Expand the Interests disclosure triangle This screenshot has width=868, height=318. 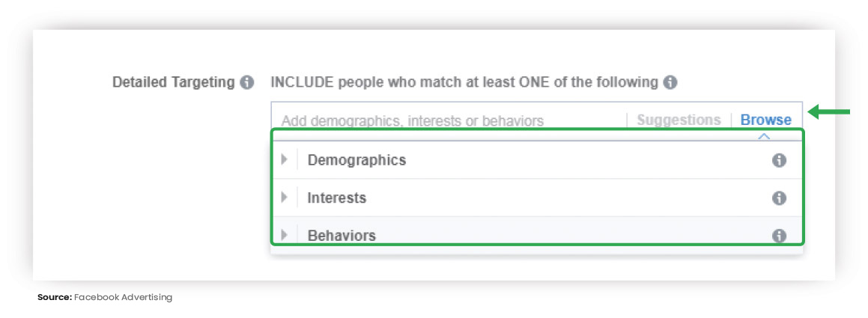[x=285, y=198]
